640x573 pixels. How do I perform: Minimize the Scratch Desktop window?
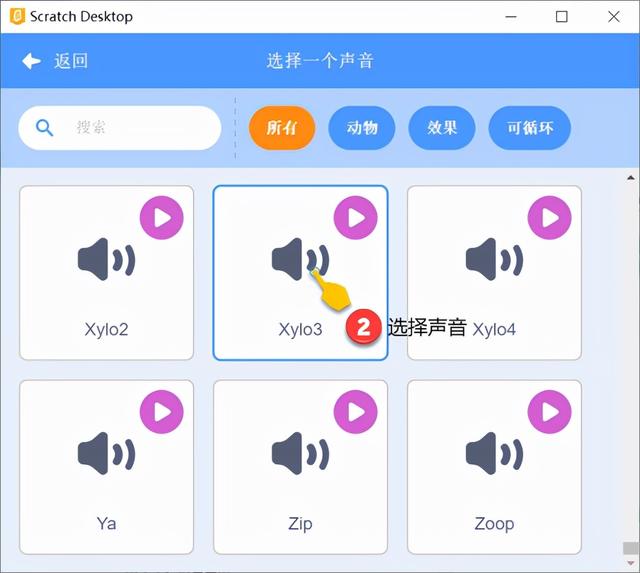[x=511, y=17]
